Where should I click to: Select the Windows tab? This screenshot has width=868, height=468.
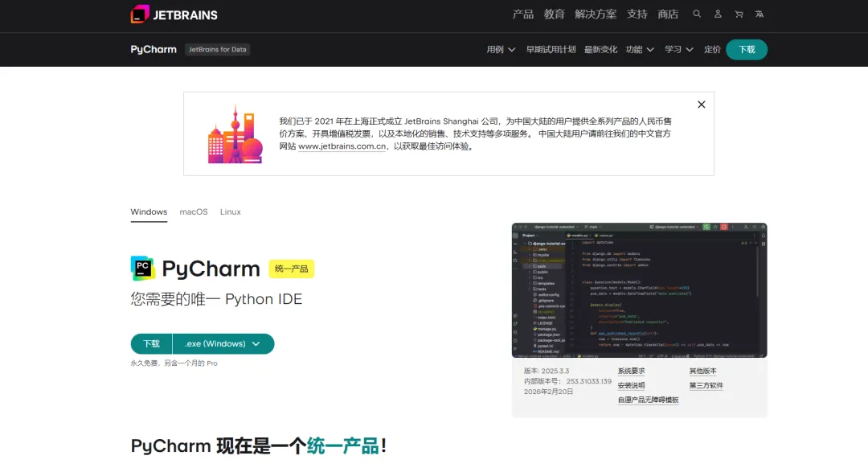pyautogui.click(x=149, y=212)
